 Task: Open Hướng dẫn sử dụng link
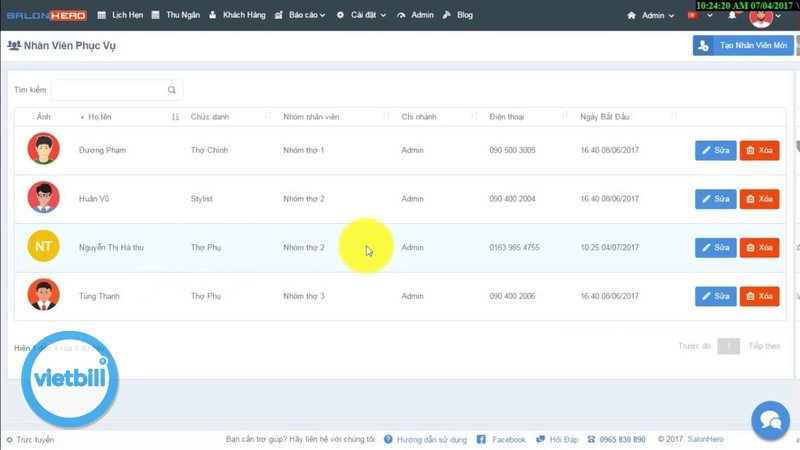point(430,440)
